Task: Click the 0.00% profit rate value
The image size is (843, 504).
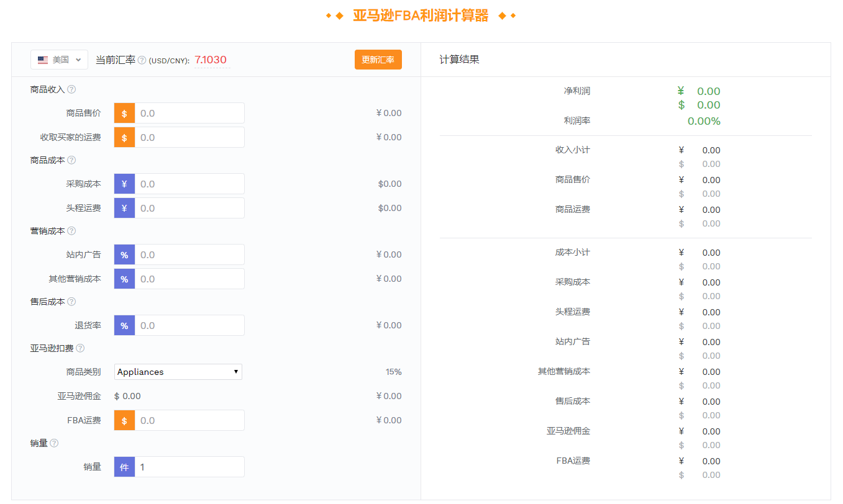Action: point(704,121)
